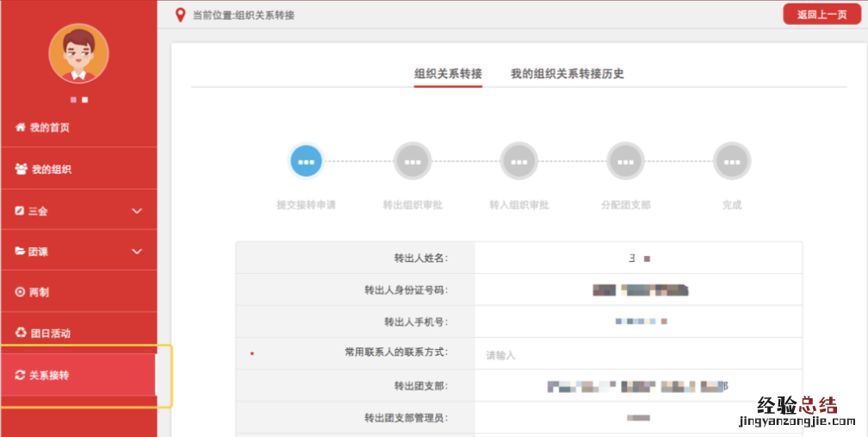Click the recycle icon beside 团日活动

(x=21, y=333)
